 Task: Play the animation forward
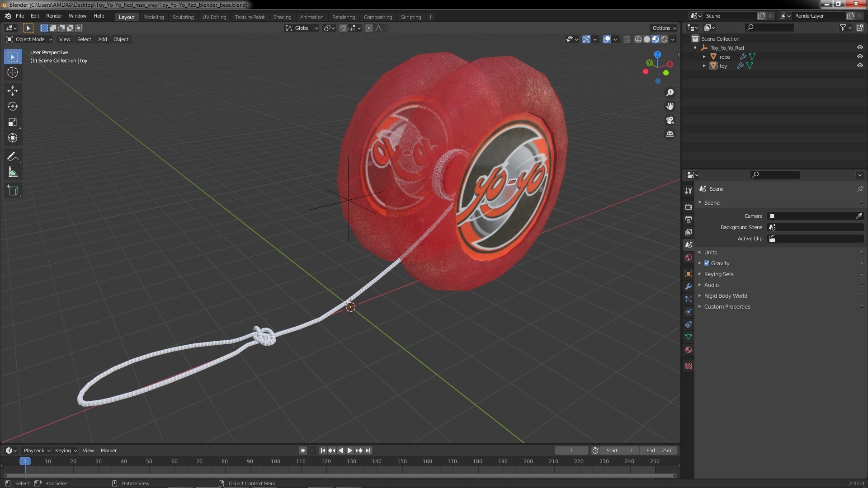[350, 450]
